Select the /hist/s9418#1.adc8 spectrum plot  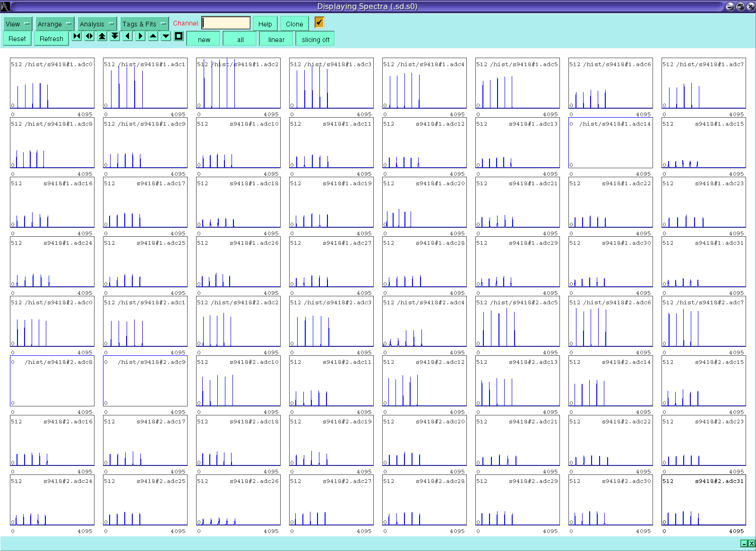tap(52, 143)
